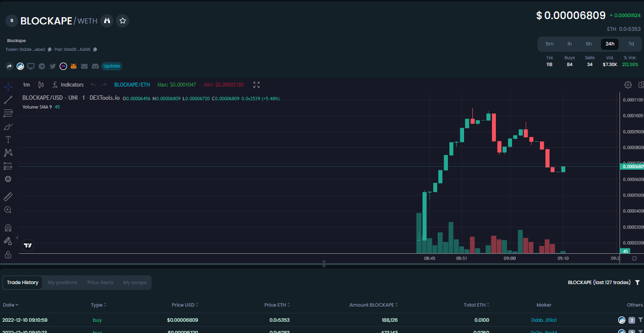Open the My swaps tab
This screenshot has width=644, height=333.
135,283
